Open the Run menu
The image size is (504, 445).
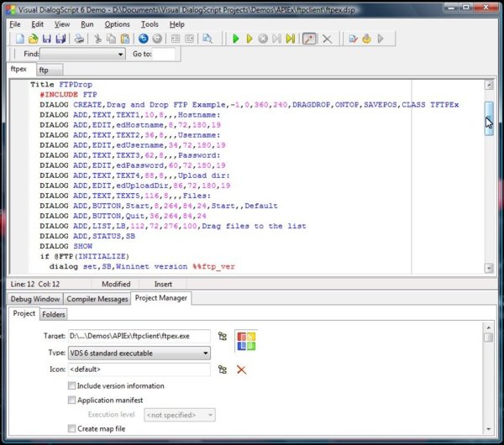(87, 24)
